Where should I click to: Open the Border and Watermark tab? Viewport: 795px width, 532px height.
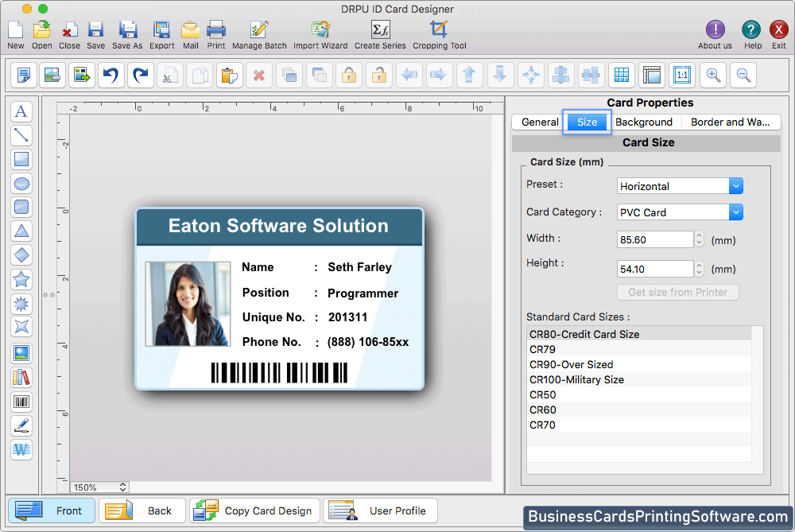(730, 122)
